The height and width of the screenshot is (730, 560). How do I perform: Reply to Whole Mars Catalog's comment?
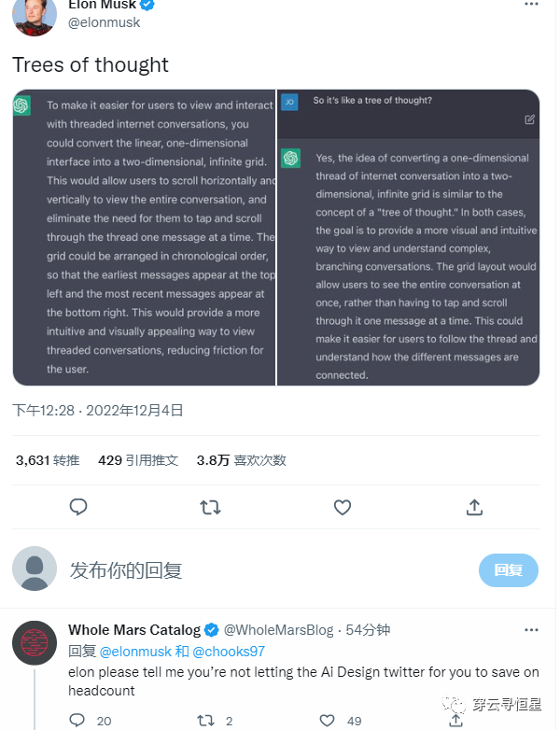[x=78, y=720]
